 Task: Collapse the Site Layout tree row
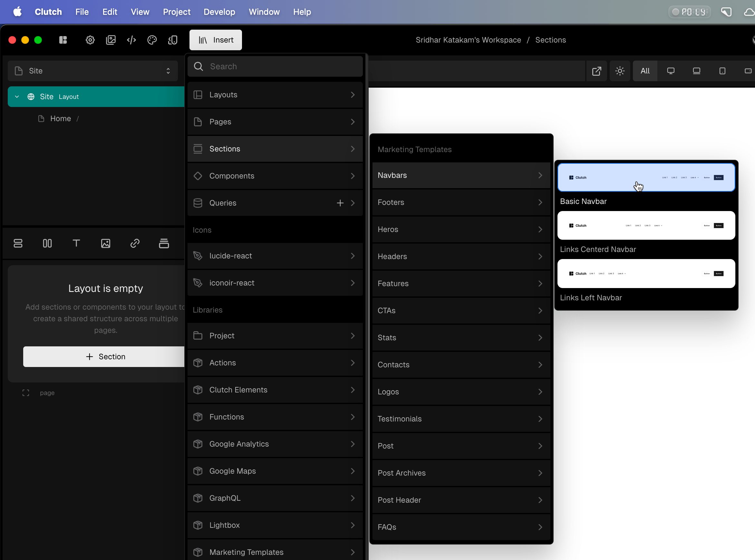coord(17,97)
